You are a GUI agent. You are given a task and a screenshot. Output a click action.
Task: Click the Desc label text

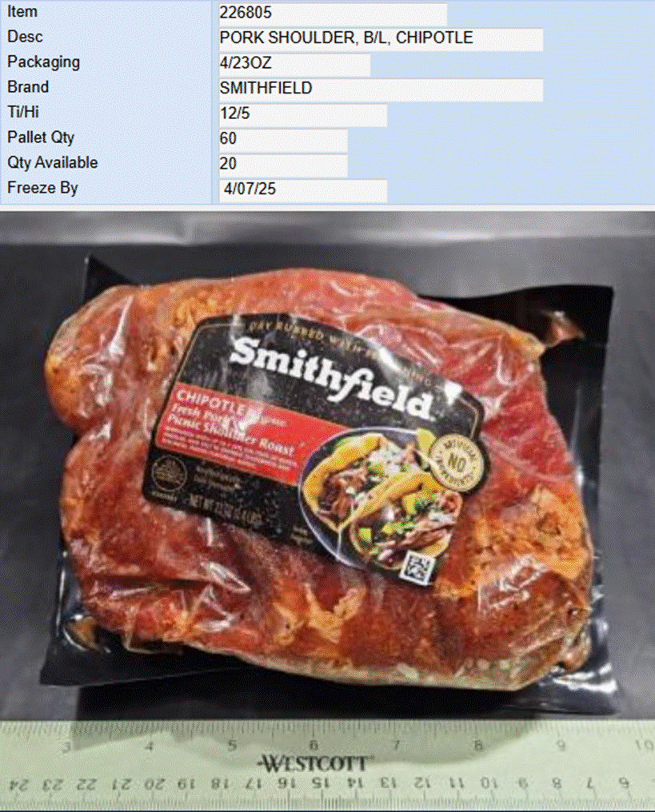pyautogui.click(x=25, y=37)
